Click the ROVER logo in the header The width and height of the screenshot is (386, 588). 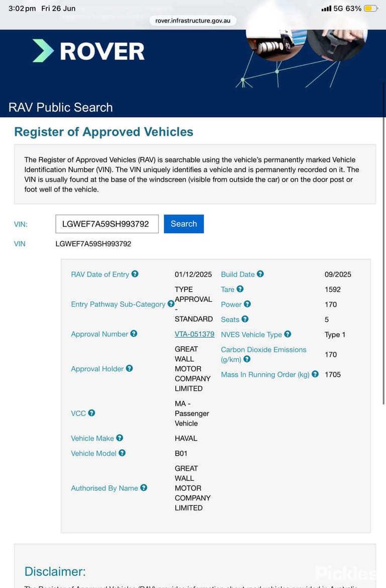[88, 51]
